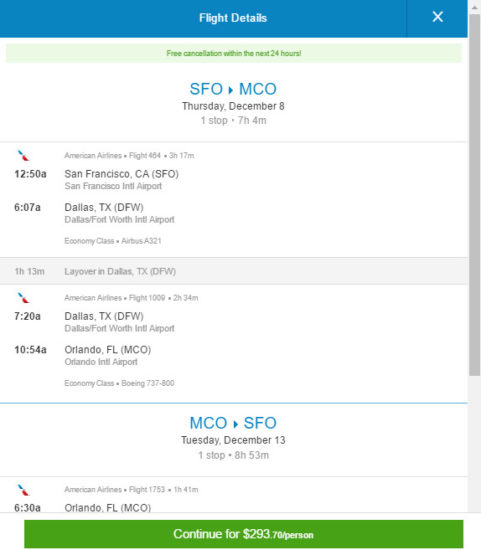
Task: Click the free cancellation notice banner
Action: [234, 53]
